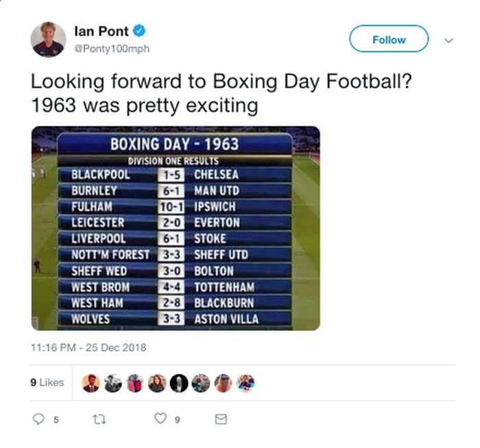Image resolution: width=480 pixels, height=448 pixels.
Task: Click the black circular liker avatar
Action: coord(179,383)
